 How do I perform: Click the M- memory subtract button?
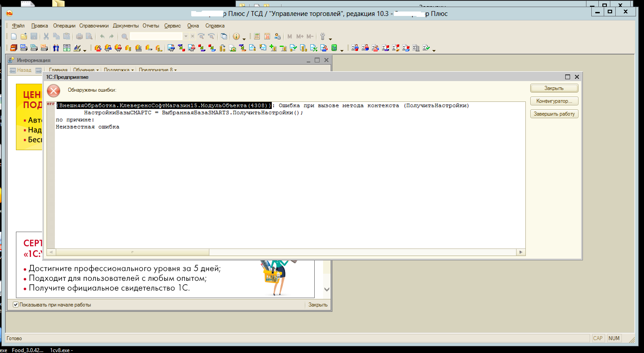click(310, 36)
